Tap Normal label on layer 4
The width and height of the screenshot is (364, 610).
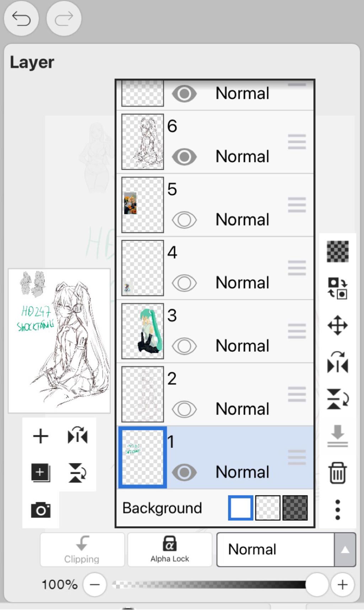(242, 283)
